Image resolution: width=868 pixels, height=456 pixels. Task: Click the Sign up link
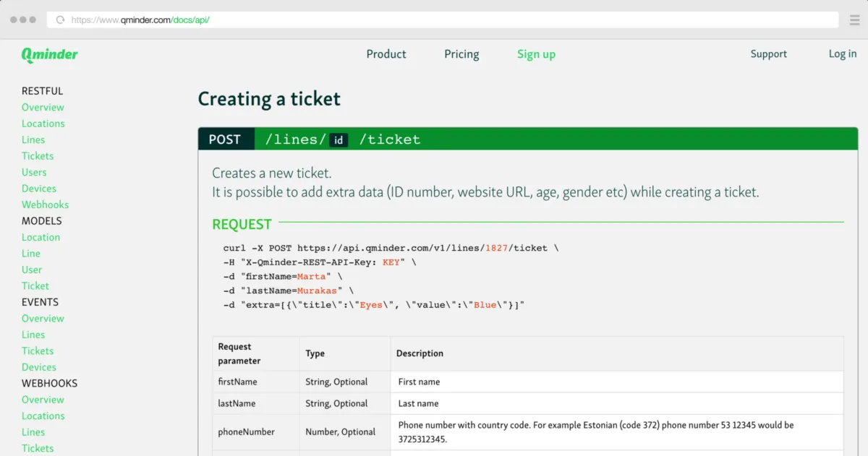click(536, 54)
